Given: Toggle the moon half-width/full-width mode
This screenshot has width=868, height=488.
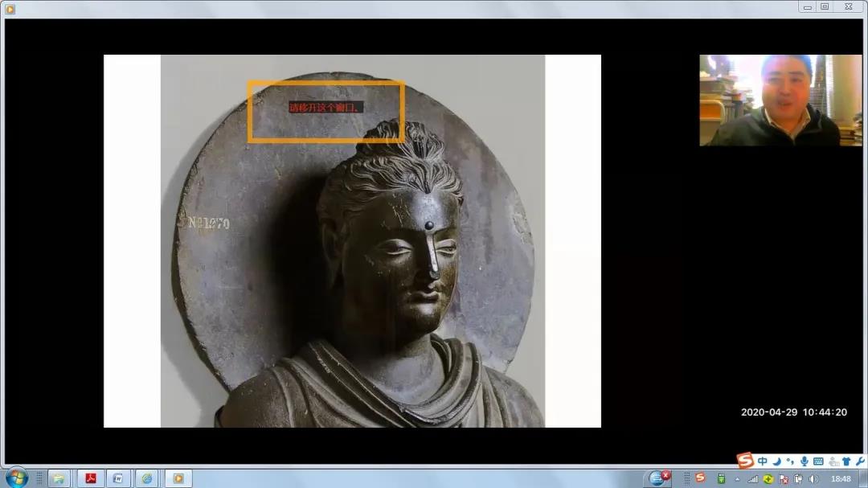Looking at the screenshot, I should (776, 461).
